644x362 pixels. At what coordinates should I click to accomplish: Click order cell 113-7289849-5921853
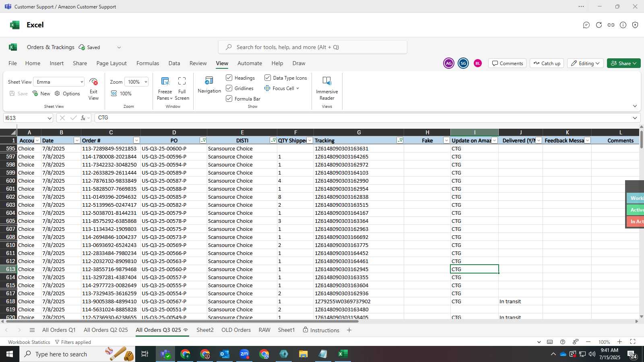coord(111,148)
